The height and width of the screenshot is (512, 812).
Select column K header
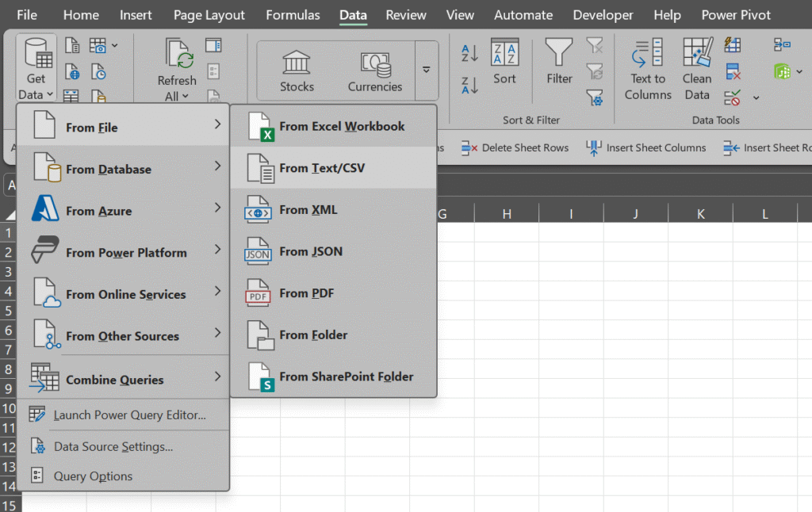700,213
